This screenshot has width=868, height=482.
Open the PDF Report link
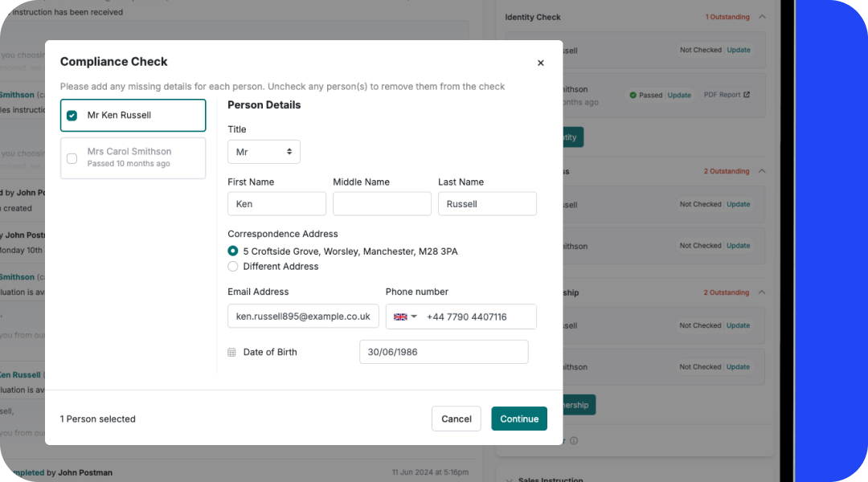[x=727, y=95]
